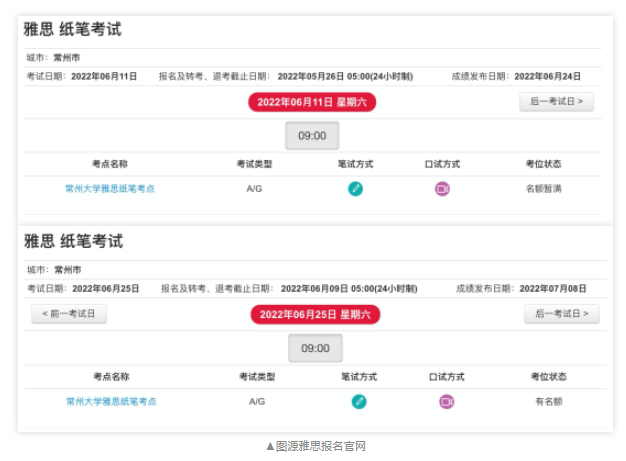Click 考位状态 column header in the June 25 table

pyautogui.click(x=549, y=376)
